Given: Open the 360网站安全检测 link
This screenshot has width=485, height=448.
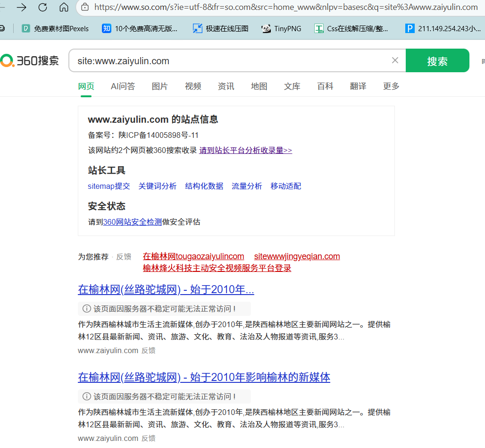Looking at the screenshot, I should click(133, 222).
